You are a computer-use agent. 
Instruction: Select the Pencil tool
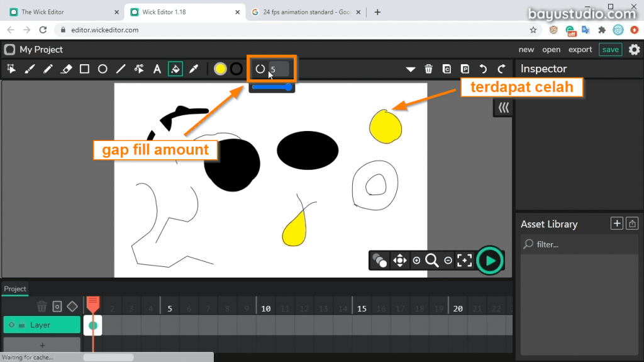tap(48, 69)
